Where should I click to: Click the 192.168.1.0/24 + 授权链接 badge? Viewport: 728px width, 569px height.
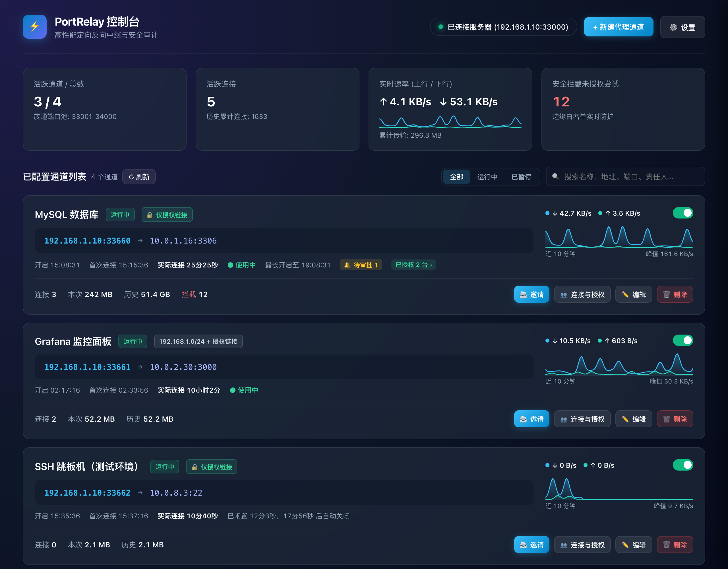198,341
